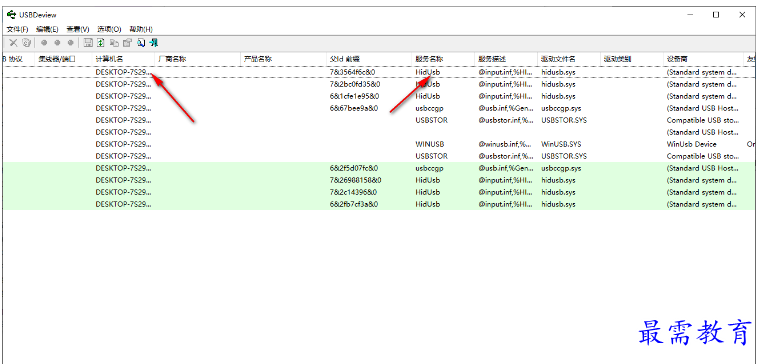Click the find magnifier toolbar icon
The height and width of the screenshot is (364, 760).
point(141,43)
